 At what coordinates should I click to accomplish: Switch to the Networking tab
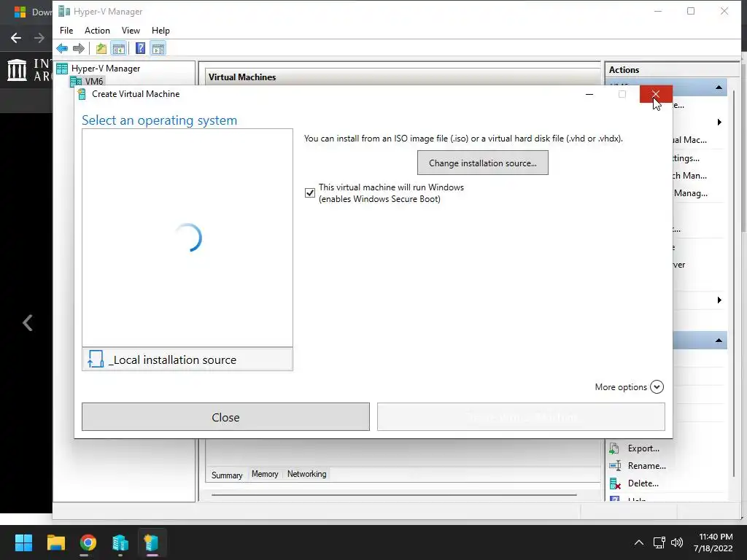(307, 474)
